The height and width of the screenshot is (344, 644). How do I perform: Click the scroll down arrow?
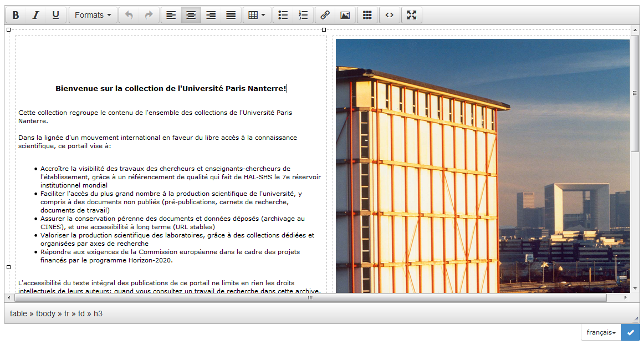(635, 289)
